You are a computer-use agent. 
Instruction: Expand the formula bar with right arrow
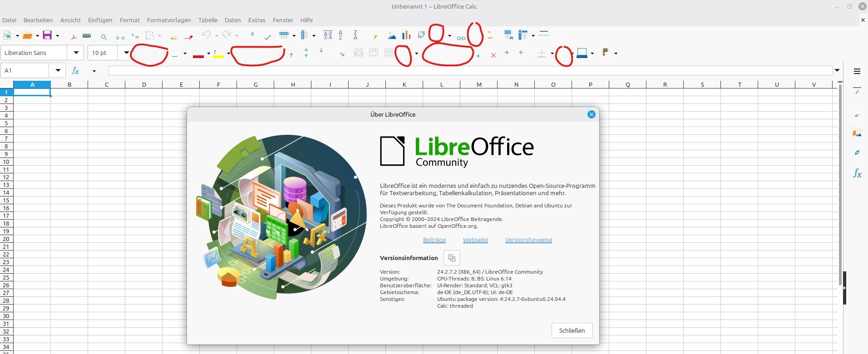coord(837,70)
